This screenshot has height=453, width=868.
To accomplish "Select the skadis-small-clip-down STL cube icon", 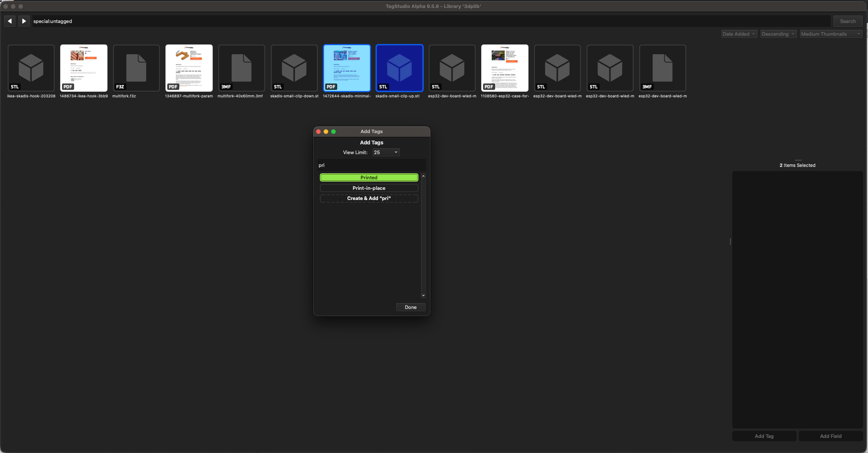I will coord(294,68).
